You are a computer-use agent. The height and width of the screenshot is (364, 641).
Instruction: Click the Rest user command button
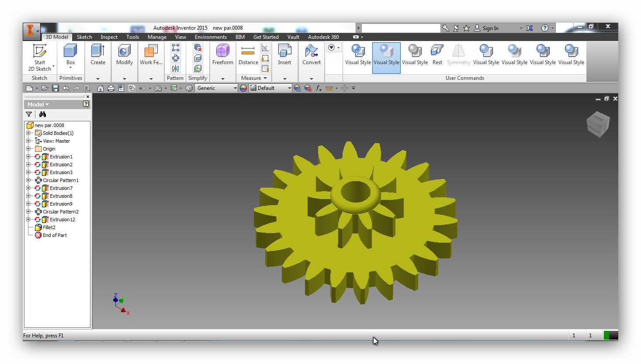437,55
